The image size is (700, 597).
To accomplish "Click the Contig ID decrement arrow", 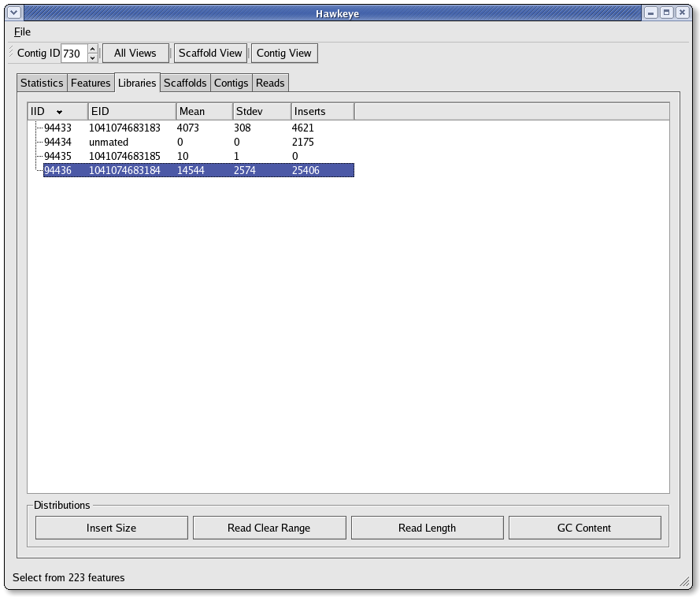I will coord(92,57).
